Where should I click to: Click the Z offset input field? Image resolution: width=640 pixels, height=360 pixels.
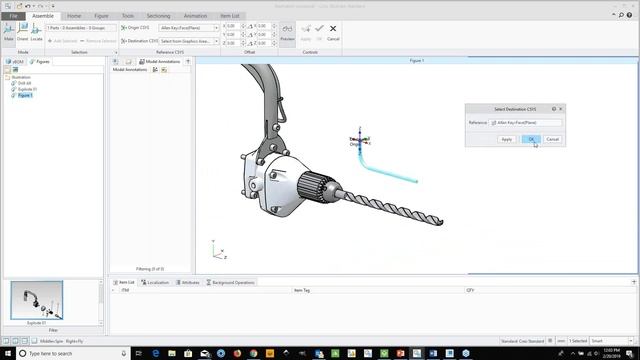(233, 43)
